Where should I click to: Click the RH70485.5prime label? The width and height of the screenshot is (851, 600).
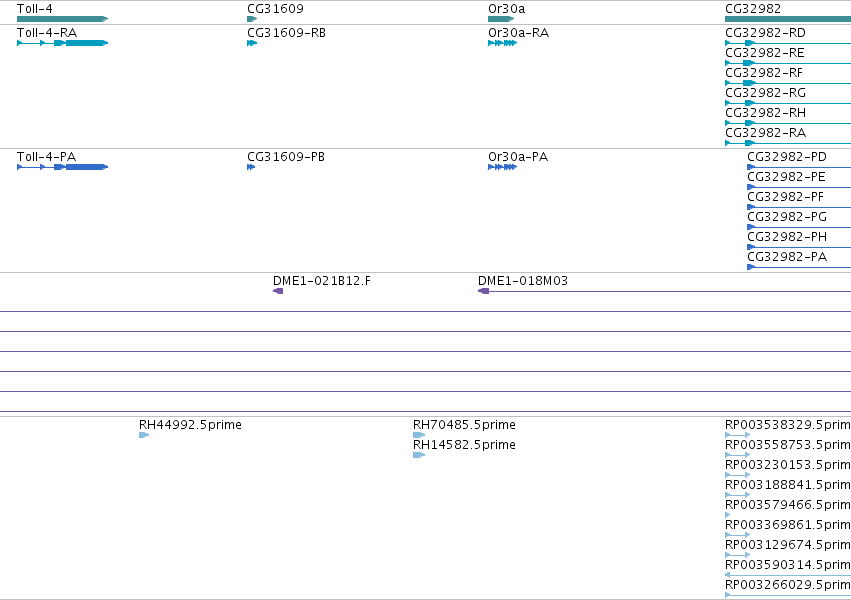click(x=464, y=425)
